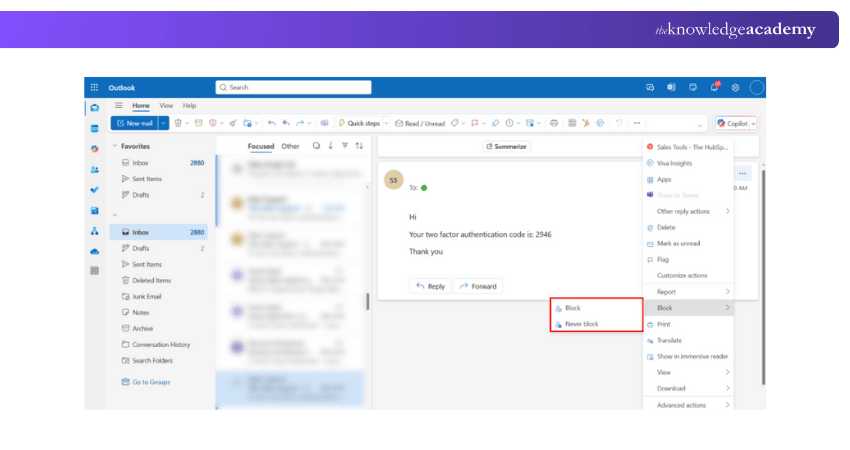
Task: Choose Viva Insights menu item
Action: point(688,163)
